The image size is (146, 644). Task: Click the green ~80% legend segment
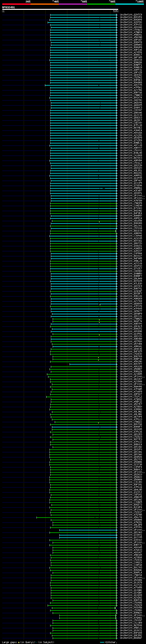coord(101,4)
